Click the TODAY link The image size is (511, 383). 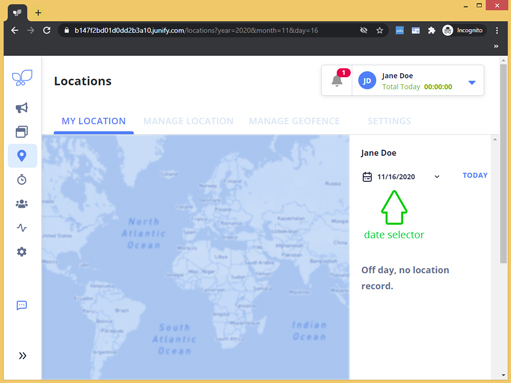pos(475,175)
